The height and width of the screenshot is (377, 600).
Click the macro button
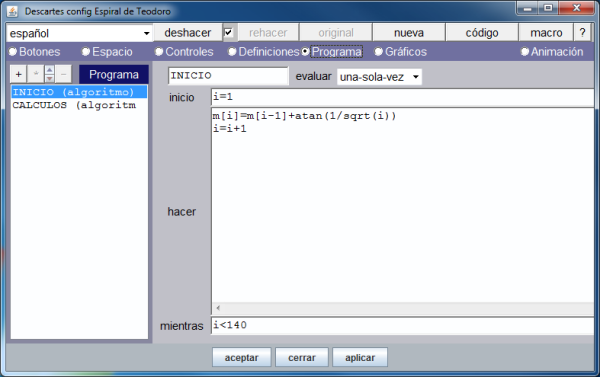(546, 33)
